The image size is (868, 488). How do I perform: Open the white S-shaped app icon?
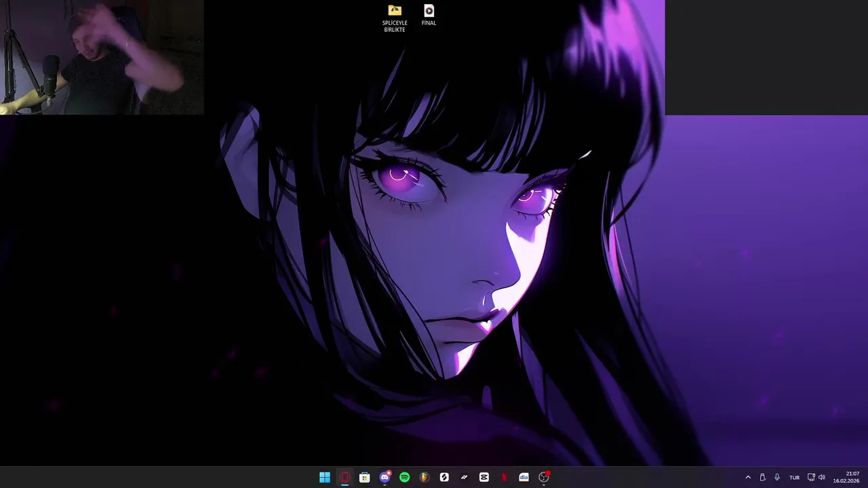(444, 477)
